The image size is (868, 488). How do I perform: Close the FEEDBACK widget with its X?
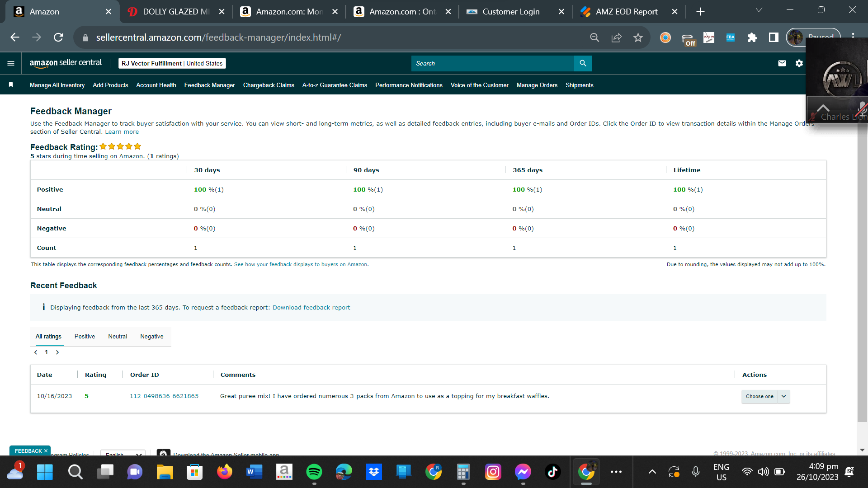point(46,451)
